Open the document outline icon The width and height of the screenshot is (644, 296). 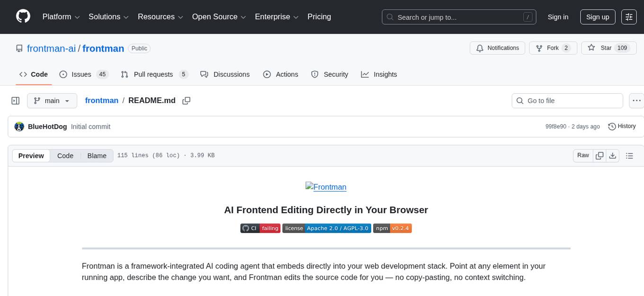(629, 156)
